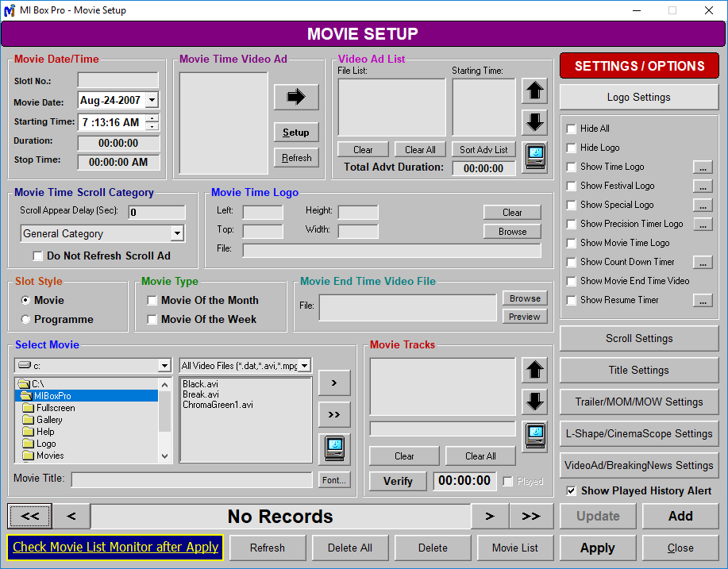This screenshot has width=728, height=569.
Task: Select Break.avi in the file list
Action: 201,394
